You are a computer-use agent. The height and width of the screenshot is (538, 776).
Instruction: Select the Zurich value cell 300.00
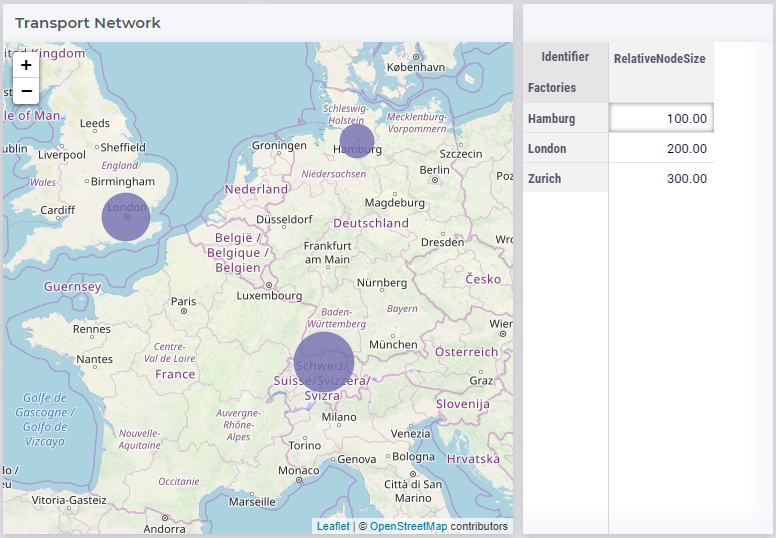coord(661,178)
